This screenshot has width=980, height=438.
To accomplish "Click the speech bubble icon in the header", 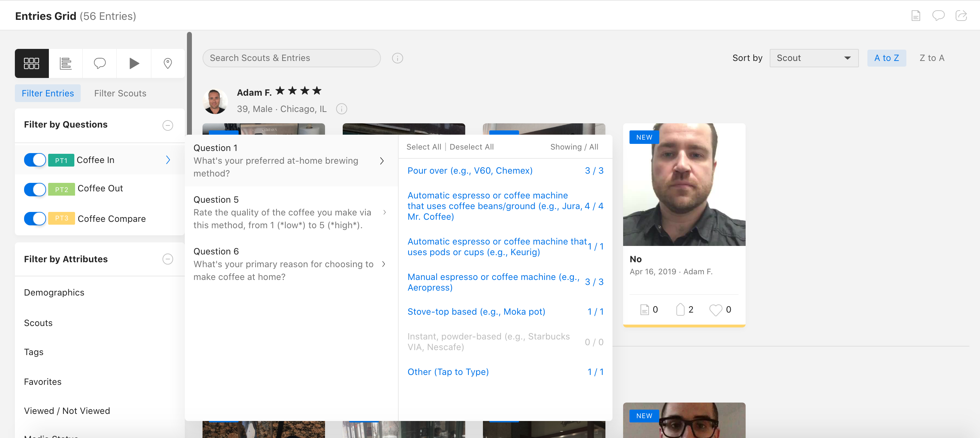I will 938,16.
